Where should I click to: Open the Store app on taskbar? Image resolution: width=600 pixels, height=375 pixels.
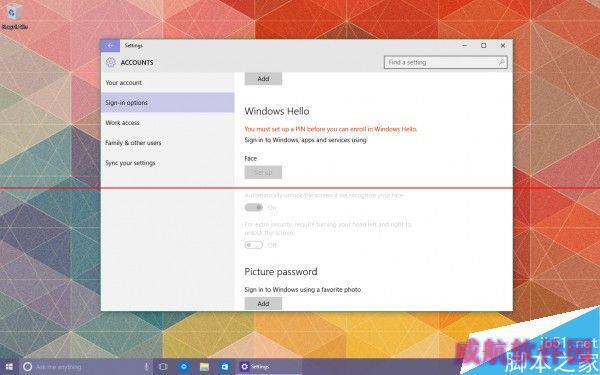tap(225, 367)
